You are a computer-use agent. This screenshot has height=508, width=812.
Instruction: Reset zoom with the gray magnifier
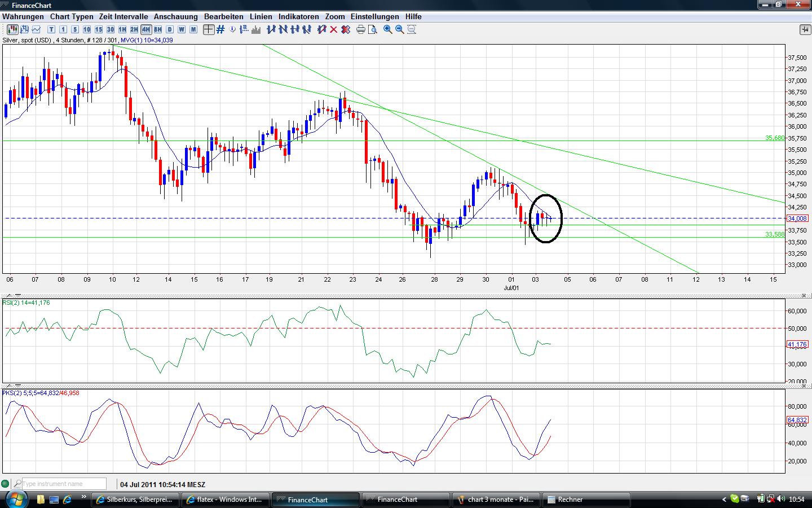(412, 29)
